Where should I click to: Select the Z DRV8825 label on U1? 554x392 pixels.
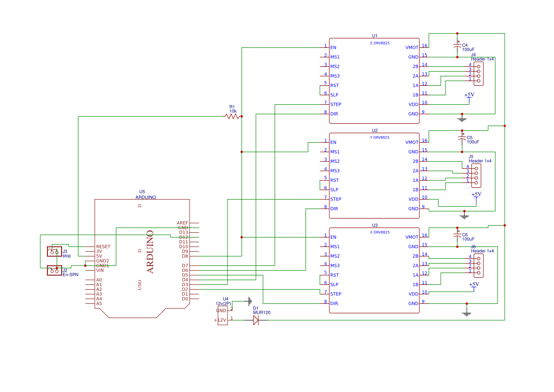point(380,43)
